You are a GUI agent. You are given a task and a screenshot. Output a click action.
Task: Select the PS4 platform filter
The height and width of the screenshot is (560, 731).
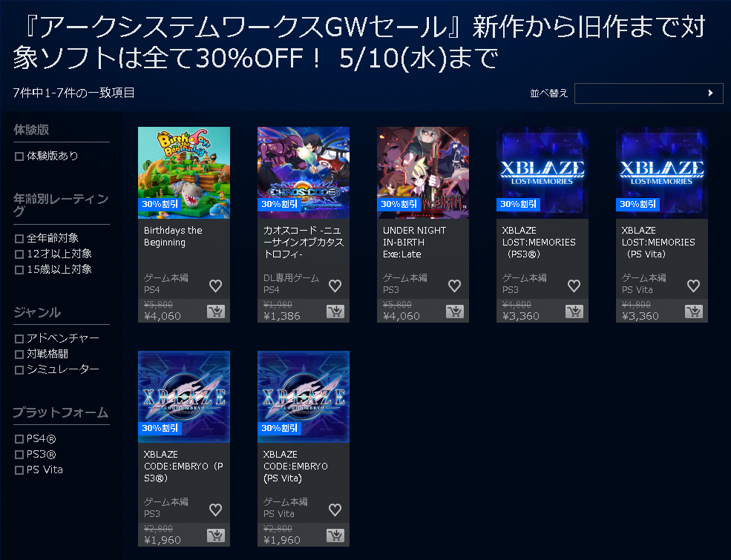19,439
